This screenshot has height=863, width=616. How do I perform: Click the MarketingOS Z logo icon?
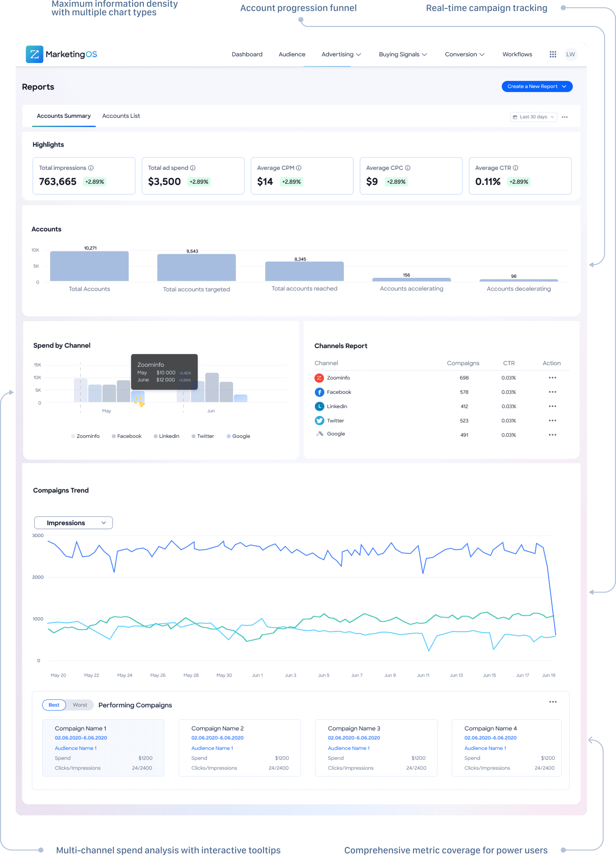pyautogui.click(x=34, y=54)
